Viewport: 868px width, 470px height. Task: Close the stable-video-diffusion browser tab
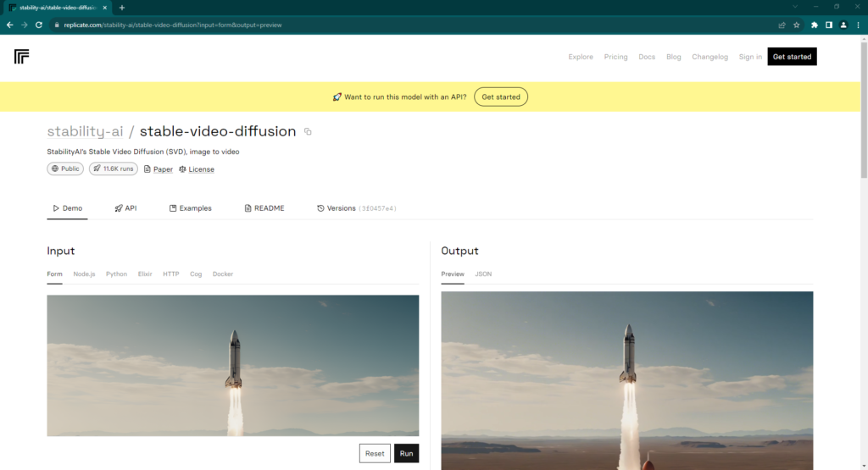pyautogui.click(x=104, y=8)
